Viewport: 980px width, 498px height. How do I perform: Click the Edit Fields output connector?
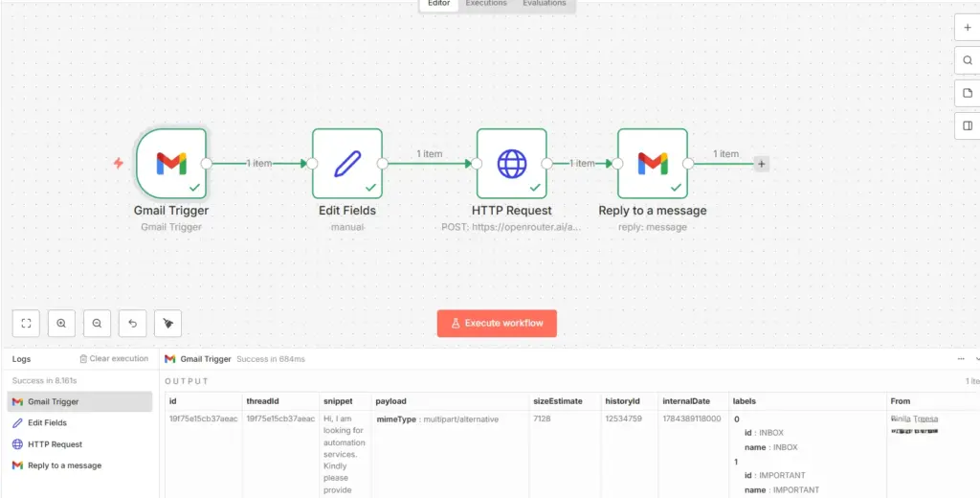pos(383,164)
